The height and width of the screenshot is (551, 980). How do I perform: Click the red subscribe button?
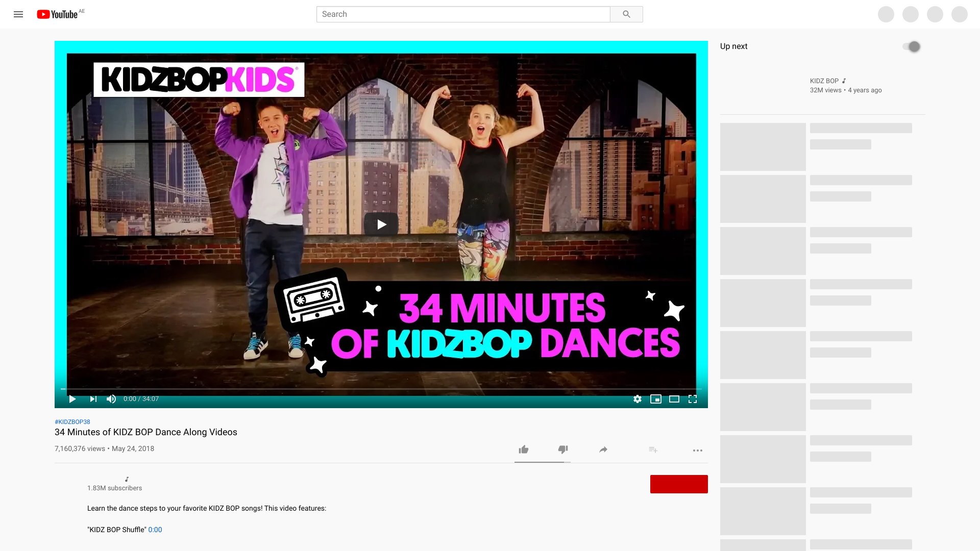pyautogui.click(x=679, y=484)
